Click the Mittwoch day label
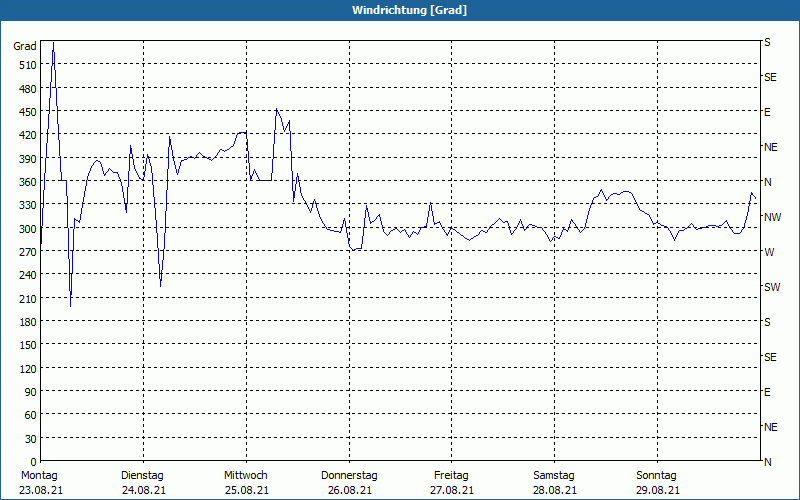This screenshot has height=500, width=800. coord(245,475)
